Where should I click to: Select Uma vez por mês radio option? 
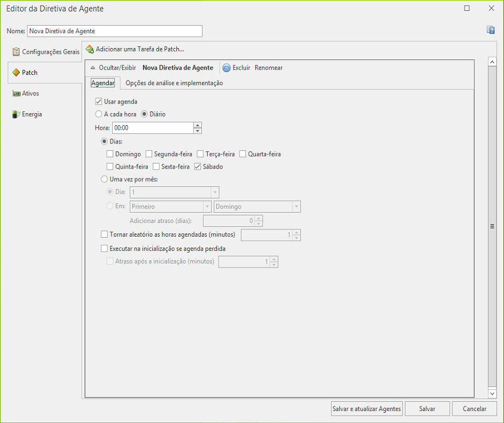click(x=104, y=179)
